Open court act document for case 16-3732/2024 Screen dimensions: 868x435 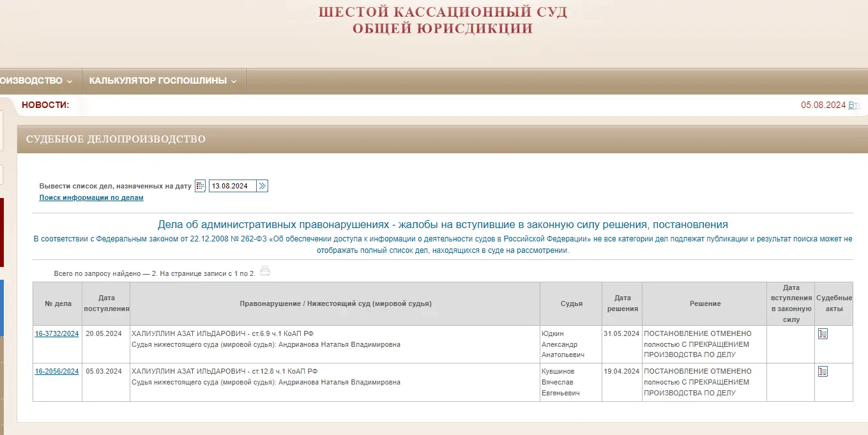click(x=823, y=333)
